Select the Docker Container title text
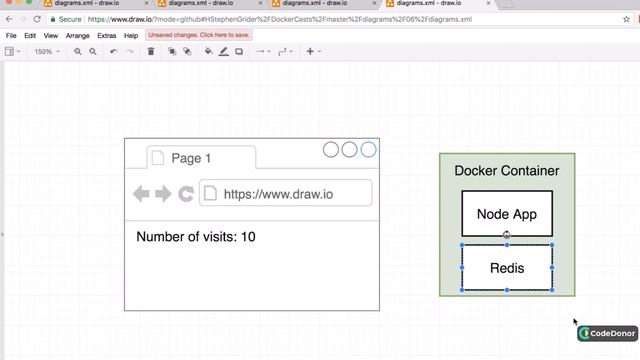 [507, 171]
